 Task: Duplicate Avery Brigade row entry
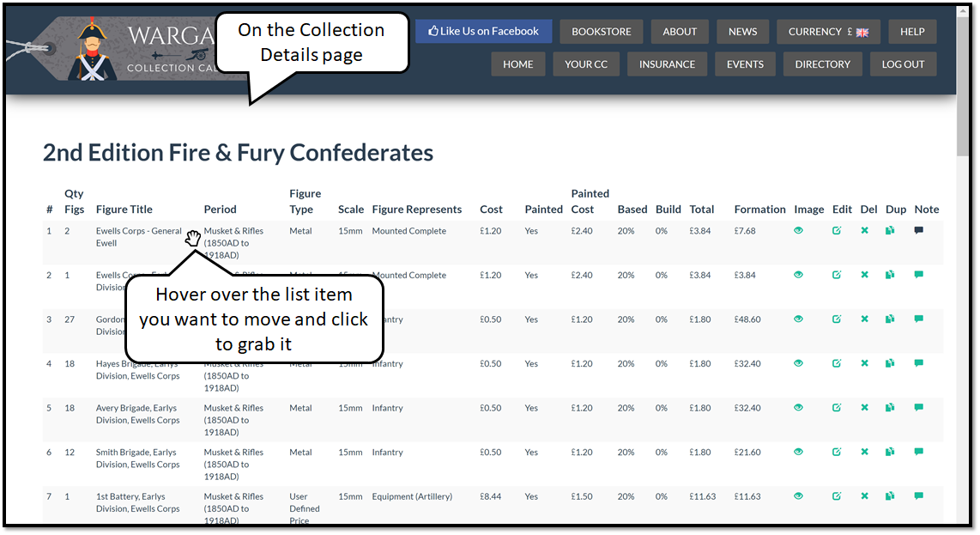point(890,407)
